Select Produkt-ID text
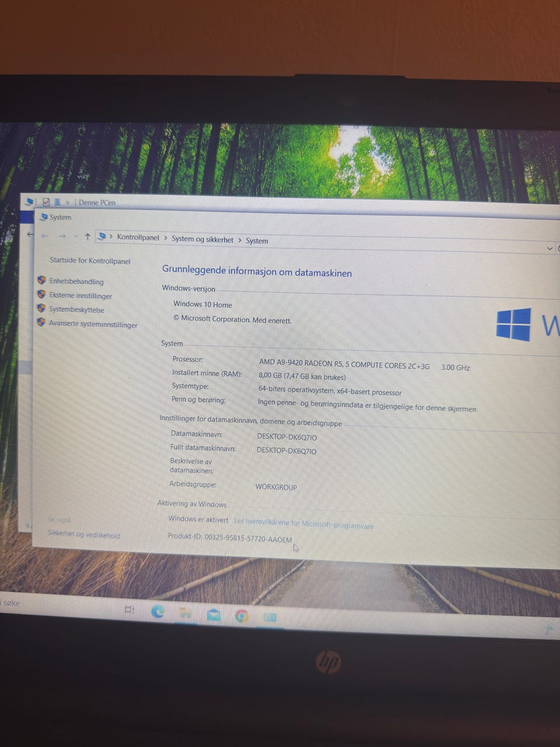 click(230, 538)
